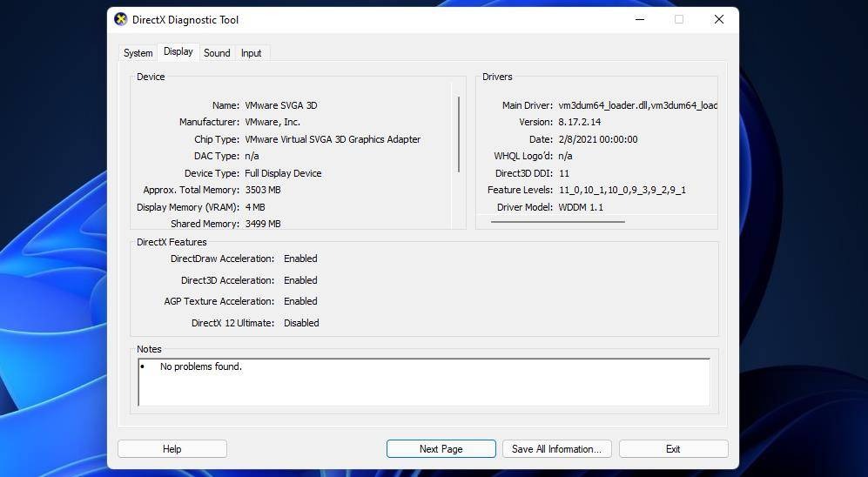Click inside the Notes text box
The width and height of the screenshot is (868, 477).
click(x=424, y=382)
